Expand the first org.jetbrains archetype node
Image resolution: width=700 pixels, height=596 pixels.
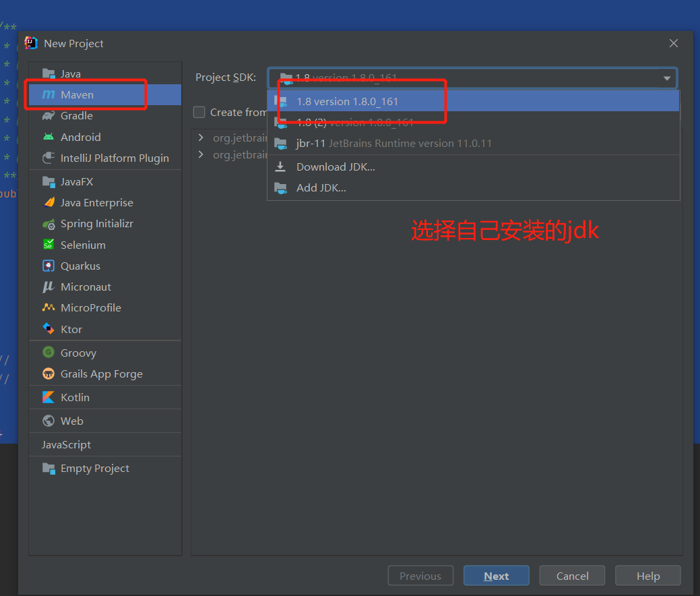coord(201,138)
